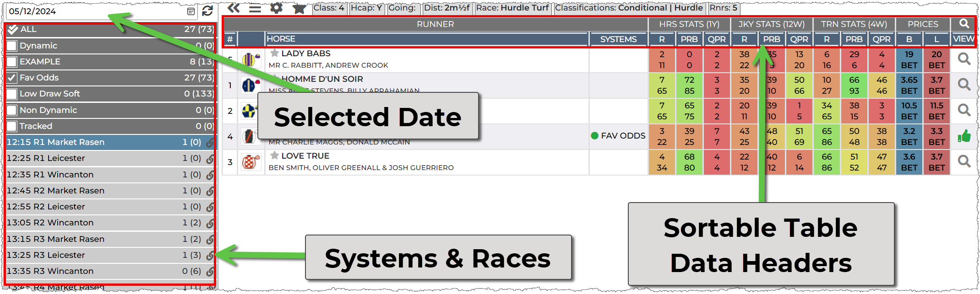Screen dimensions: 980x294
Task: Sort by JKY STATS R column
Action: (744, 39)
